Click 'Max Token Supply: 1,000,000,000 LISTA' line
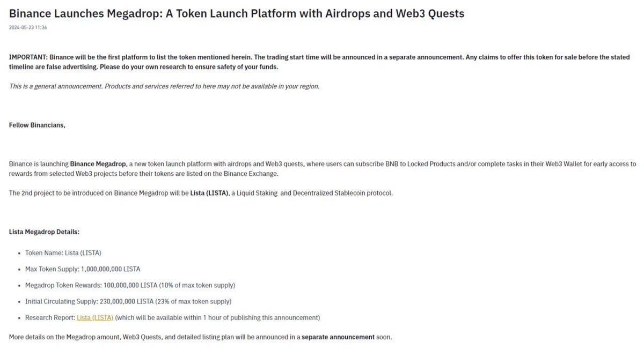 [83, 269]
